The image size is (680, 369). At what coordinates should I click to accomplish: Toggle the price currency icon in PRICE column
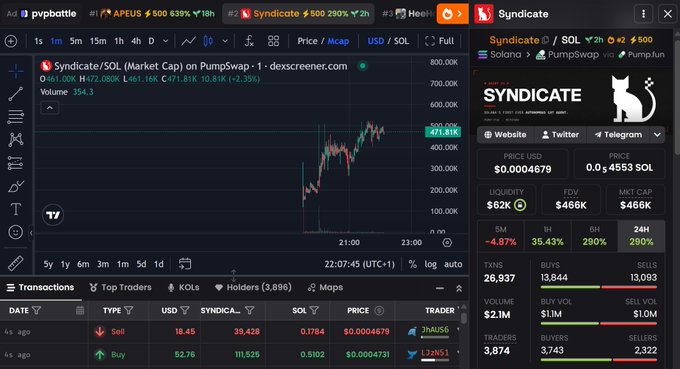pos(379,310)
